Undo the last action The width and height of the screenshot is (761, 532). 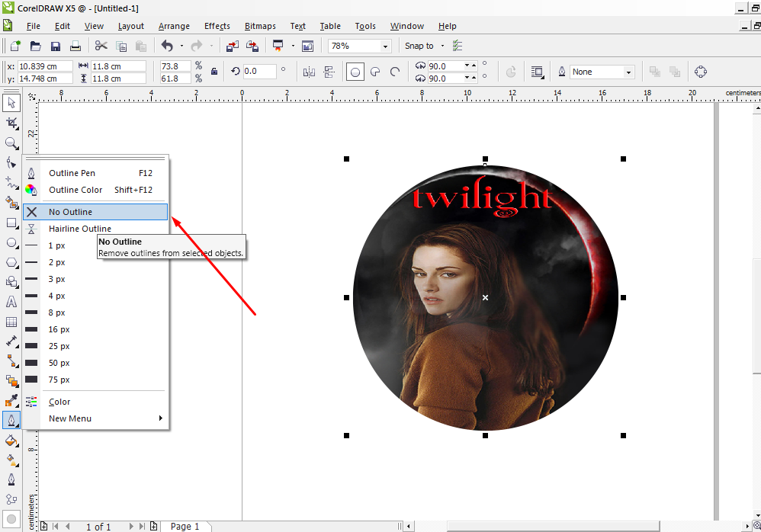(168, 46)
